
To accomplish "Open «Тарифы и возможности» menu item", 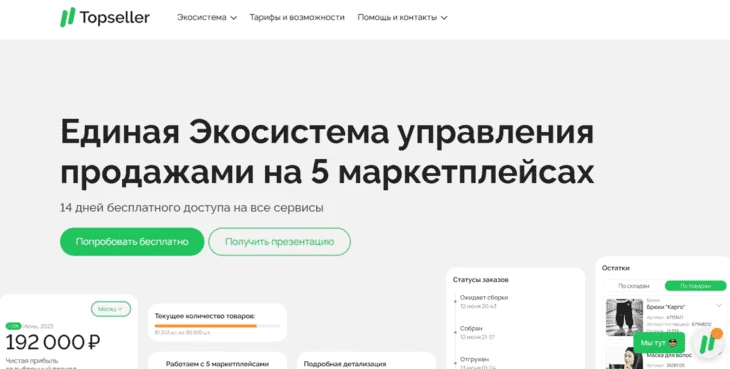I will [x=297, y=17].
